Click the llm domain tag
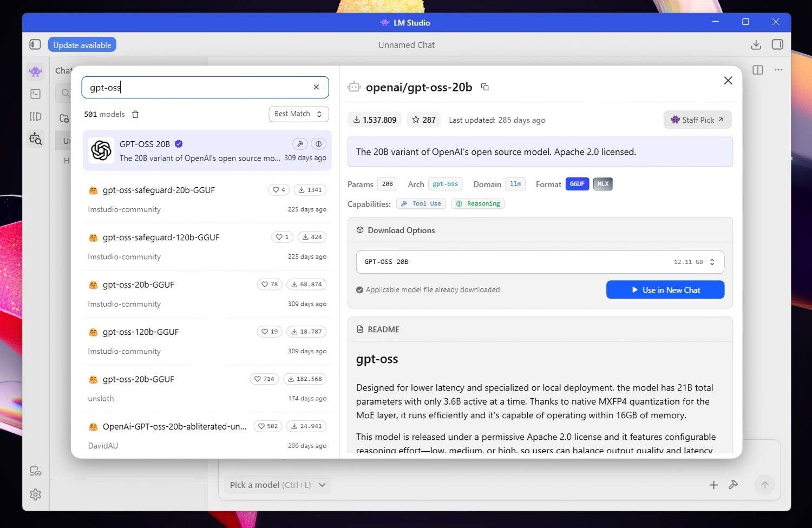 click(515, 184)
